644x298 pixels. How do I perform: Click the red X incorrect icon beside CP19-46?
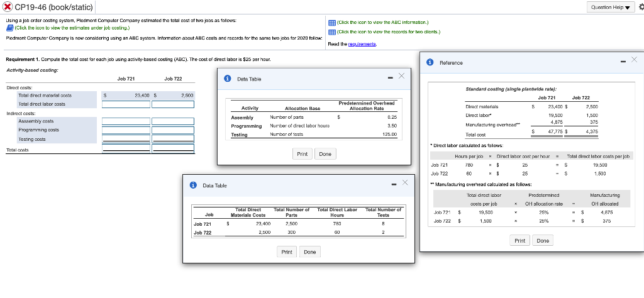pyautogui.click(x=6, y=7)
